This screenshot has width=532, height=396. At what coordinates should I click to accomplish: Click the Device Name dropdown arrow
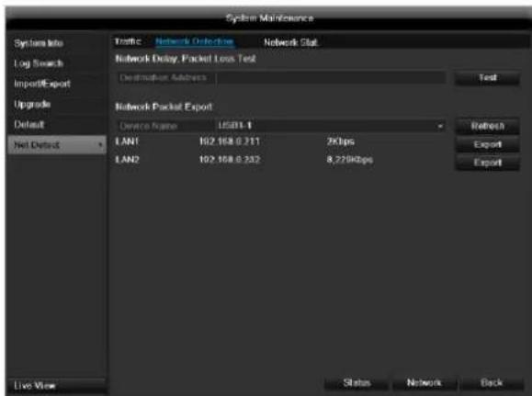point(440,126)
